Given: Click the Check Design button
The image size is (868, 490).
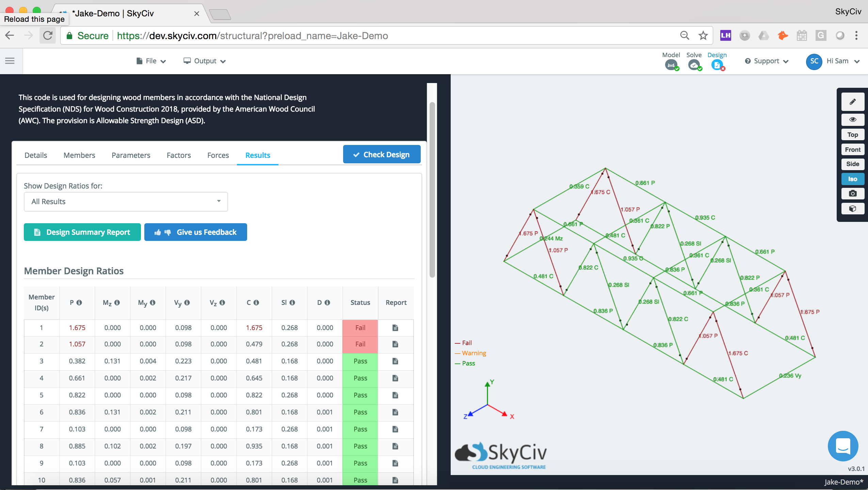Looking at the screenshot, I should 382,154.
